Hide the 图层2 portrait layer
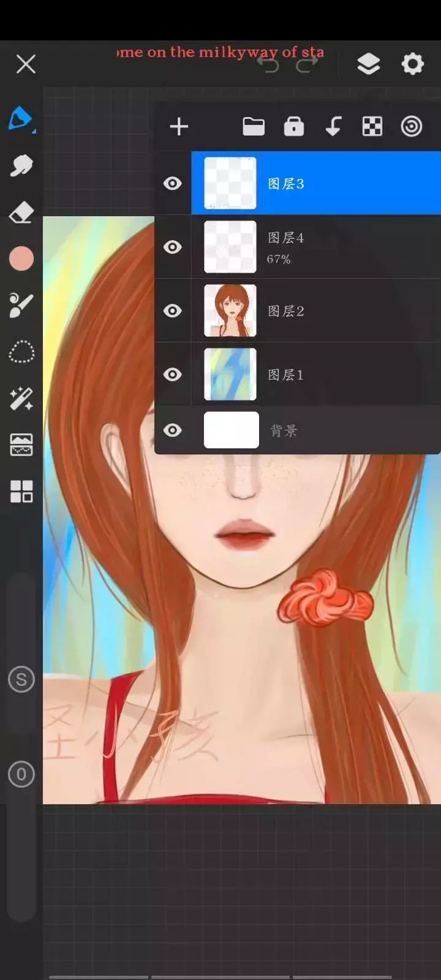 [173, 311]
